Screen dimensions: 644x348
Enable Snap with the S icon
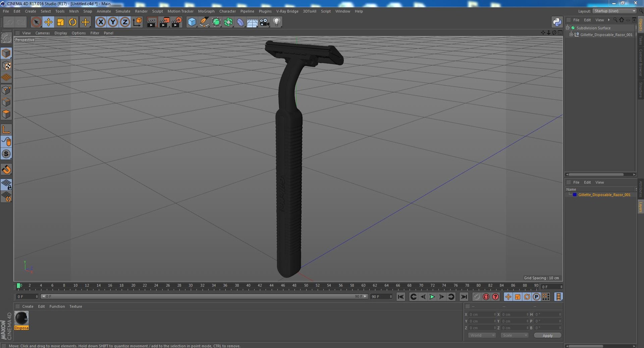pos(6,154)
